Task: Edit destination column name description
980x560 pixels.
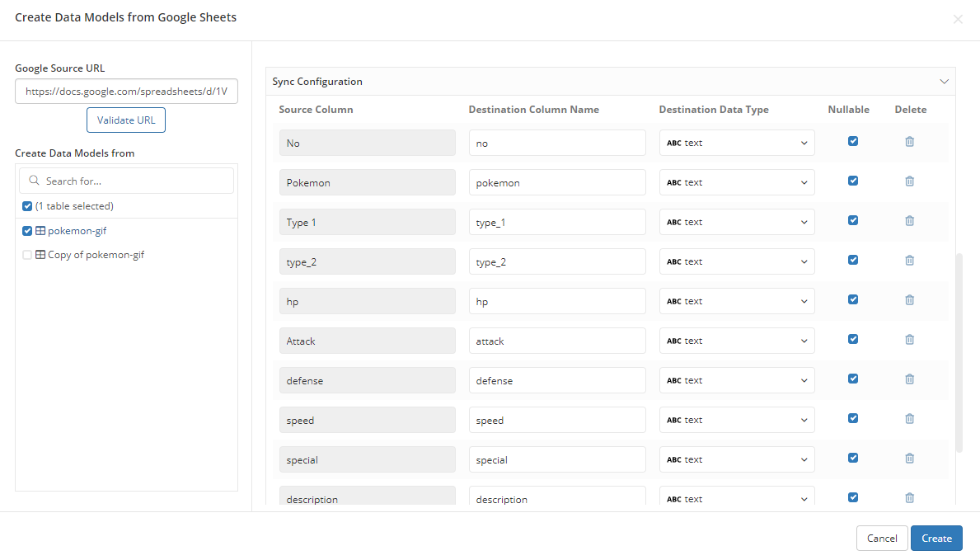Action: point(557,496)
